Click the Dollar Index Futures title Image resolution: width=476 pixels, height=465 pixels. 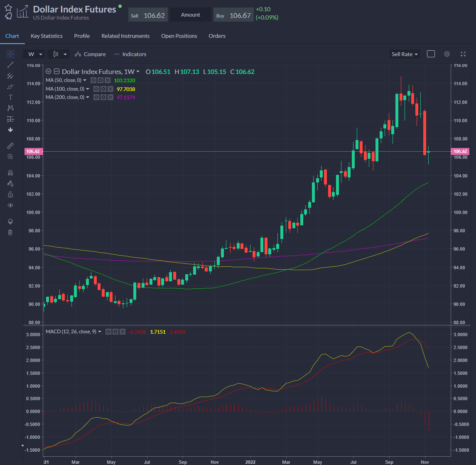click(x=75, y=10)
